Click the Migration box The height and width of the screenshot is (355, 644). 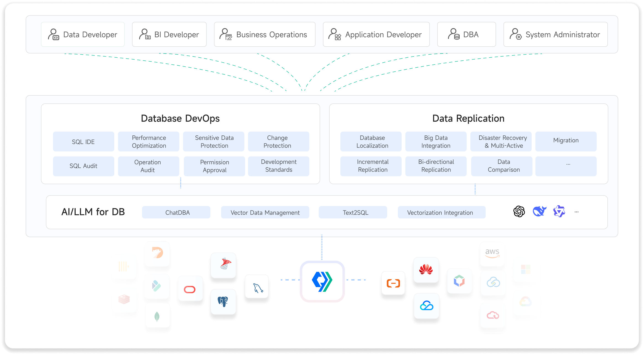coord(566,142)
